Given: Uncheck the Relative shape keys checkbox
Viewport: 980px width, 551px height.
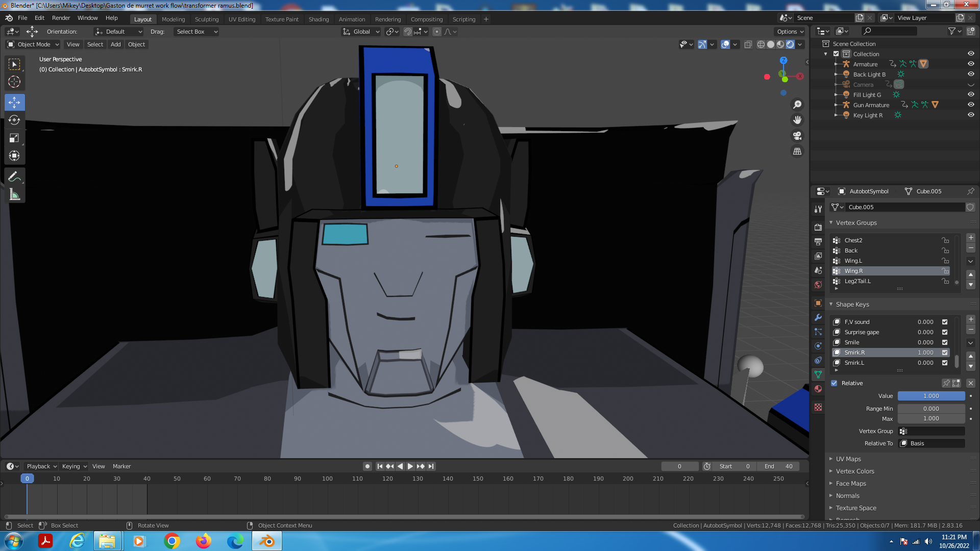Looking at the screenshot, I should tap(834, 383).
